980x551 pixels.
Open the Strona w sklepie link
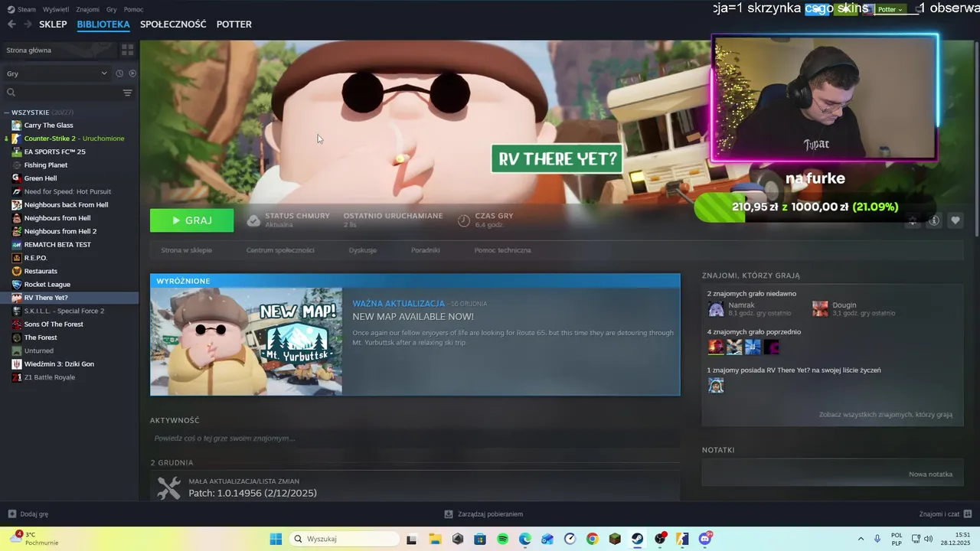click(x=186, y=250)
